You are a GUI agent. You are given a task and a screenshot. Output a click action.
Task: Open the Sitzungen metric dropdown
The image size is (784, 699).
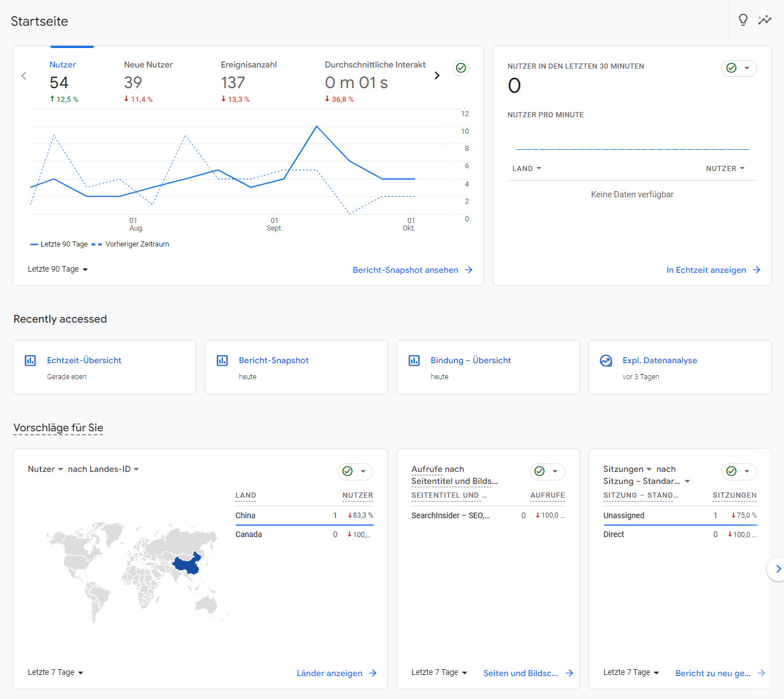click(627, 469)
